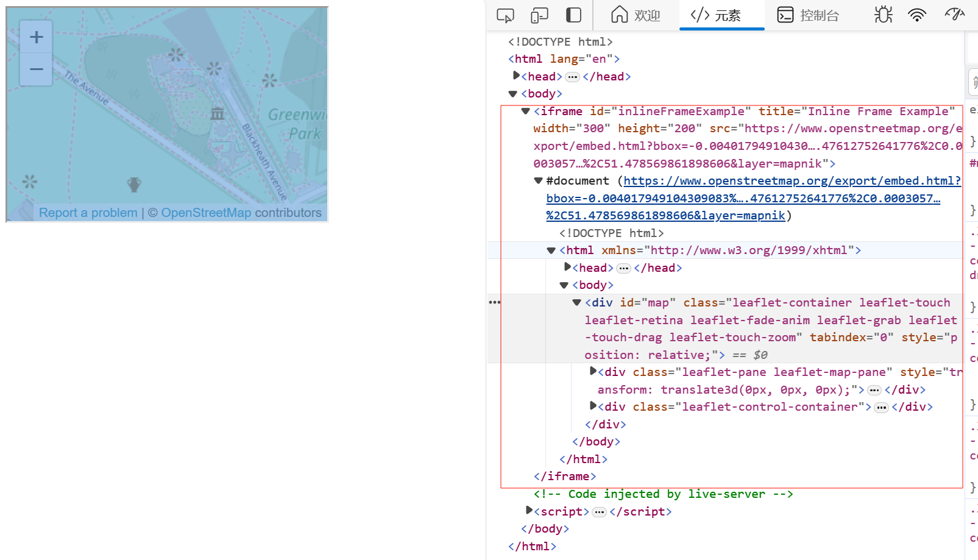Image resolution: width=978 pixels, height=560 pixels.
Task: Open the three-dot actions beside map div
Action: [494, 302]
